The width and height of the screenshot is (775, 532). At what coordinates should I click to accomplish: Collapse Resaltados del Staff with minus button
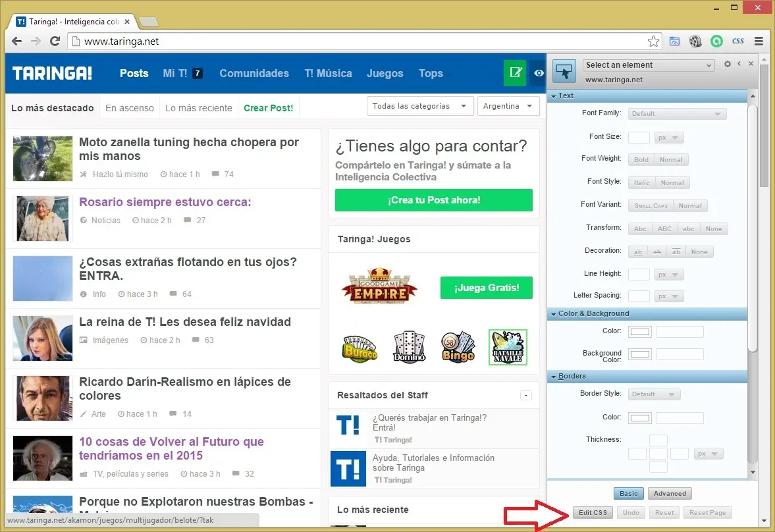526,395
